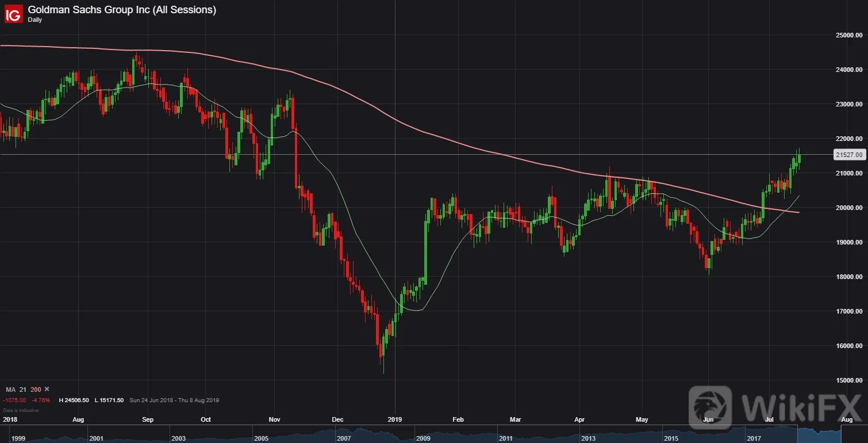Jump to 2013 in the overview navigator
Image resolution: width=868 pixels, height=443 pixels.
pos(589,438)
